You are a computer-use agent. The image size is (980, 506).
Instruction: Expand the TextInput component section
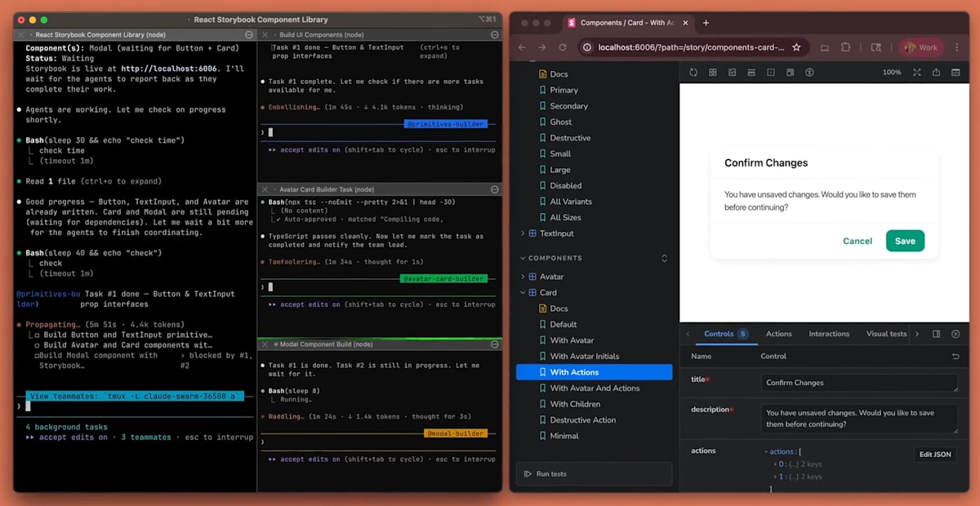523,233
